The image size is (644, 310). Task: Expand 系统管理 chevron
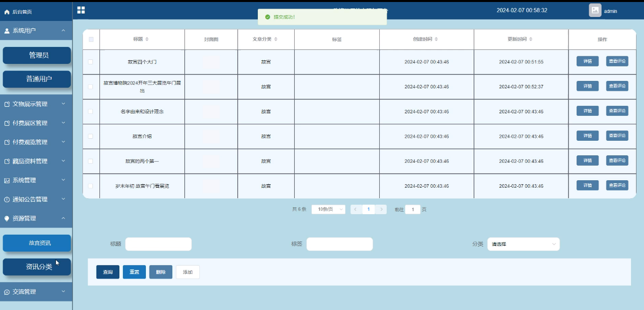(63, 180)
